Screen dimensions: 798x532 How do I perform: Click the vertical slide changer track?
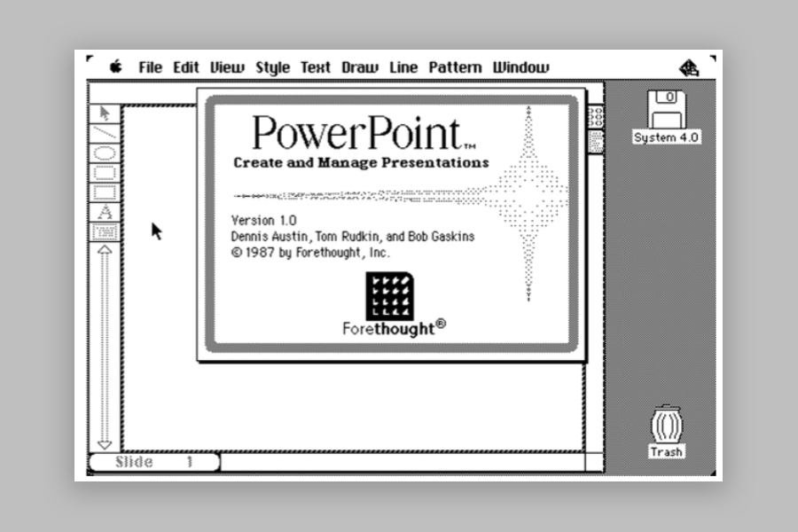point(105,346)
